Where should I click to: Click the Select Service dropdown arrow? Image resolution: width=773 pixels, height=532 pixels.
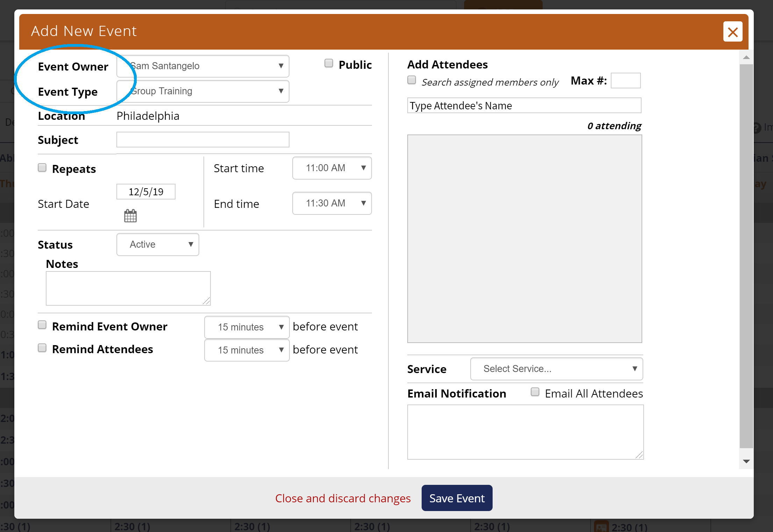tap(633, 369)
